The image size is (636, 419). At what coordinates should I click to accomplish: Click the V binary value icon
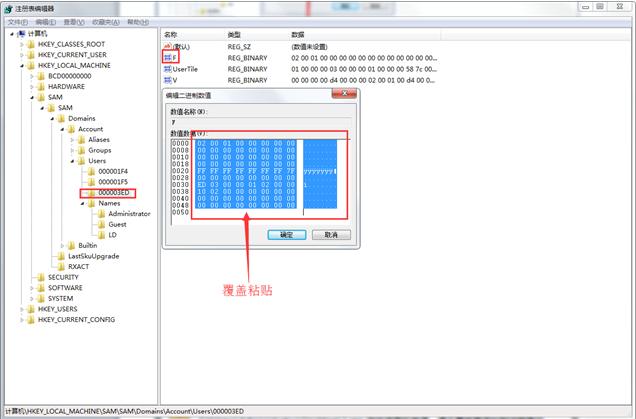(168, 80)
